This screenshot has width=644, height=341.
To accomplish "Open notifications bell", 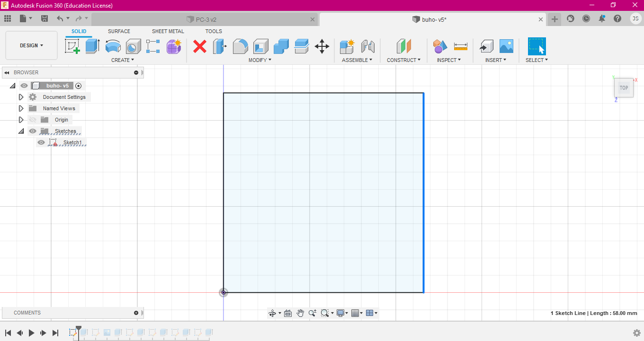I will [602, 18].
